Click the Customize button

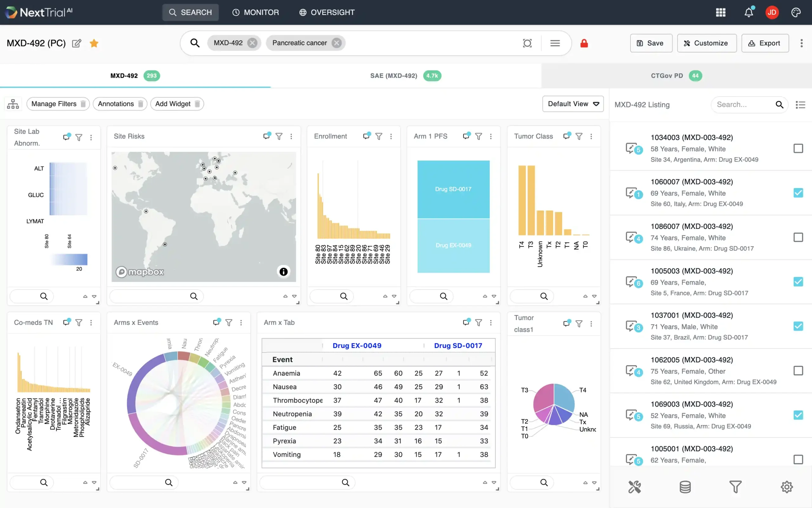pos(707,43)
